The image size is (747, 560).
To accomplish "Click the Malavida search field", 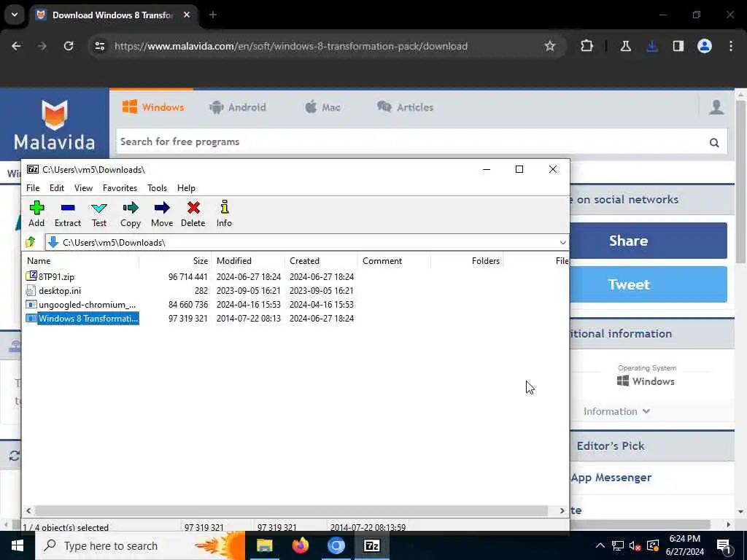I will [410, 142].
